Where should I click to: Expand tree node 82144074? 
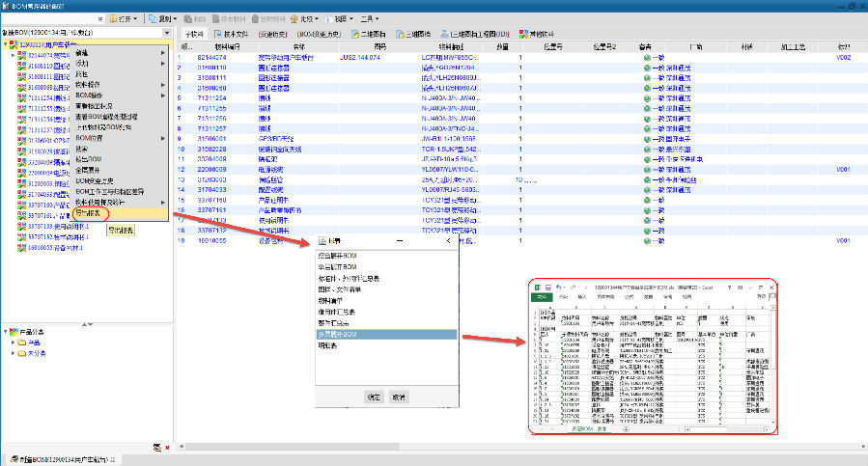point(14,56)
